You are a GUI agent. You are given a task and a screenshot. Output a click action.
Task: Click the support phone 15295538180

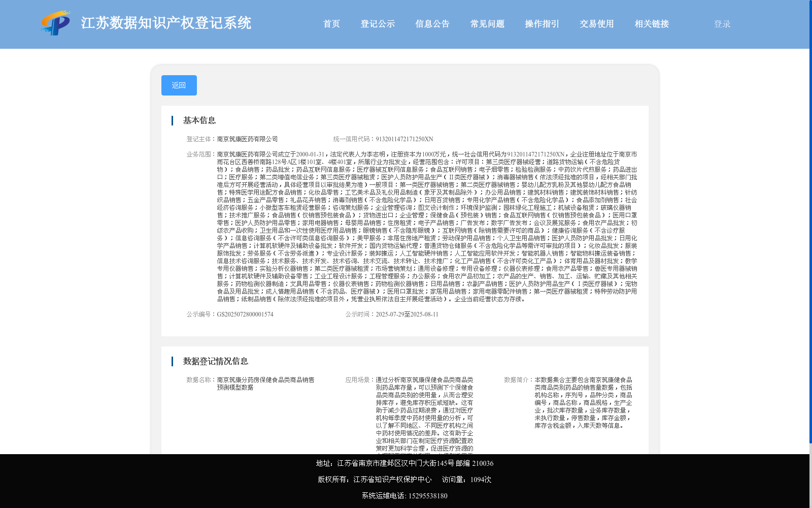(428, 496)
